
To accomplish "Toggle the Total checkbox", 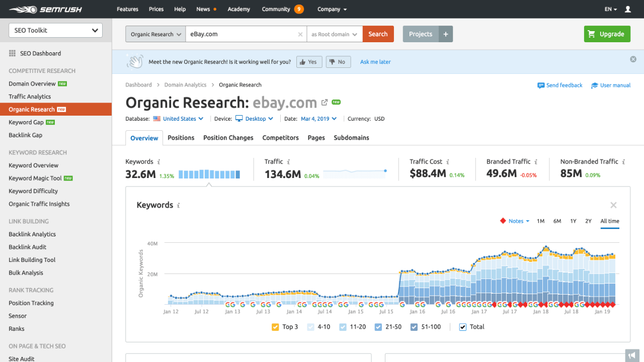I will pos(463,327).
